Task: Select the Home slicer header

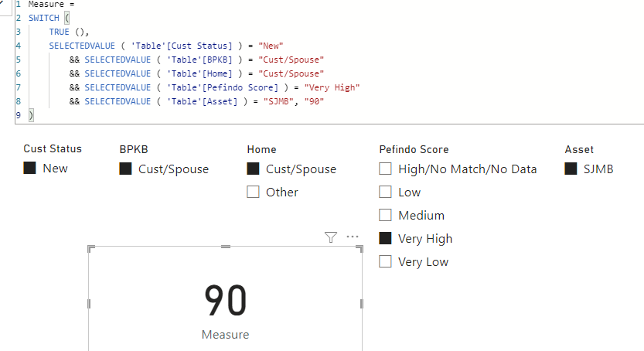Action: pos(261,149)
